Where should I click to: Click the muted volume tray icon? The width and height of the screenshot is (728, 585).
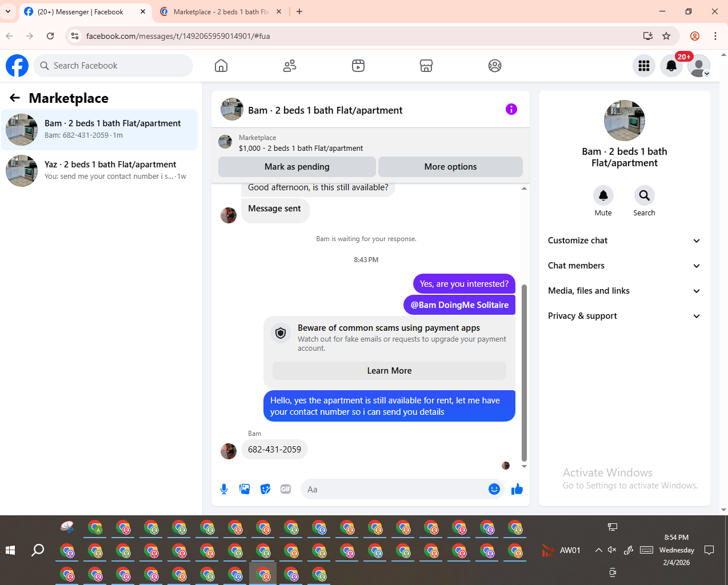pos(612,550)
